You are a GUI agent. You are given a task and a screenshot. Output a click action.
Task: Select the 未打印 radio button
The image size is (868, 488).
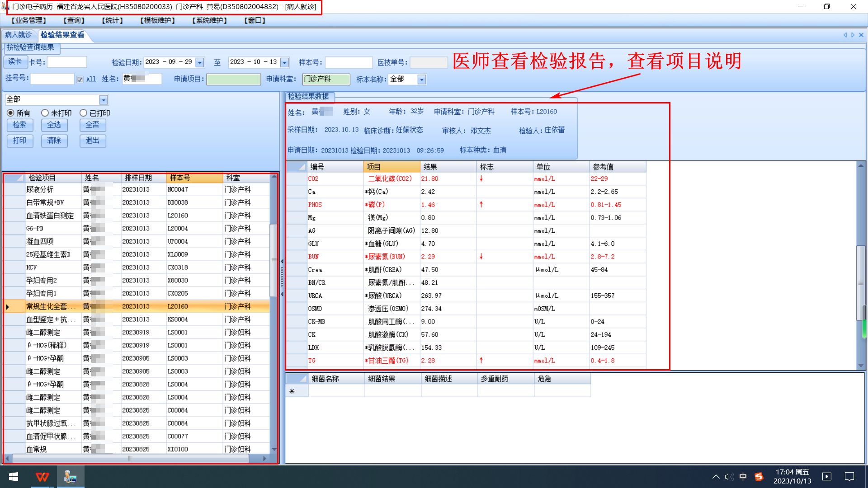(45, 113)
